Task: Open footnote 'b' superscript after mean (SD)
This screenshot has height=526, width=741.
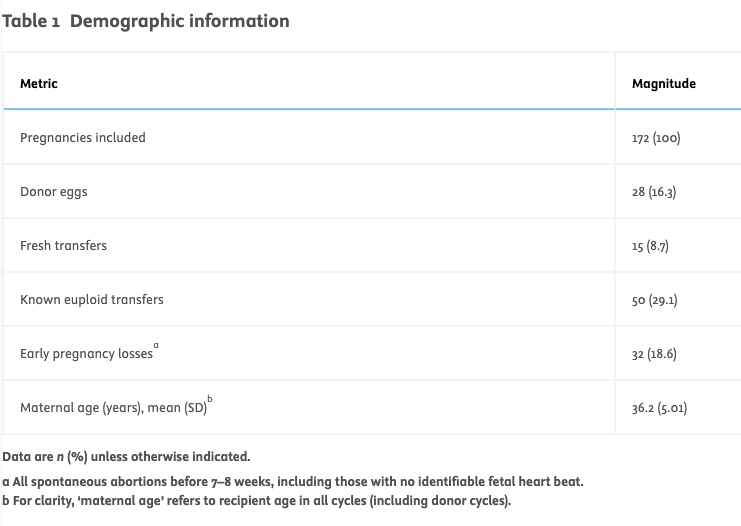Action: 209,399
